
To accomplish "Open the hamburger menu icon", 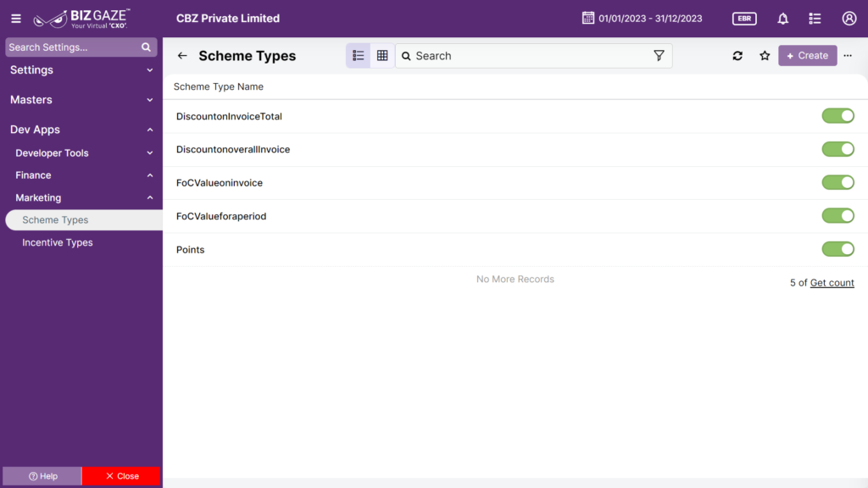I will pos(16,19).
